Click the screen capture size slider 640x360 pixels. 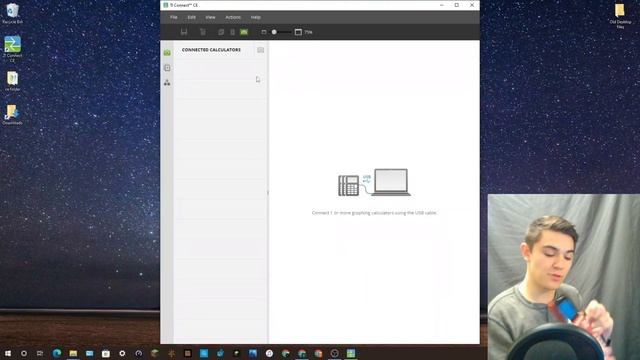[x=282, y=32]
